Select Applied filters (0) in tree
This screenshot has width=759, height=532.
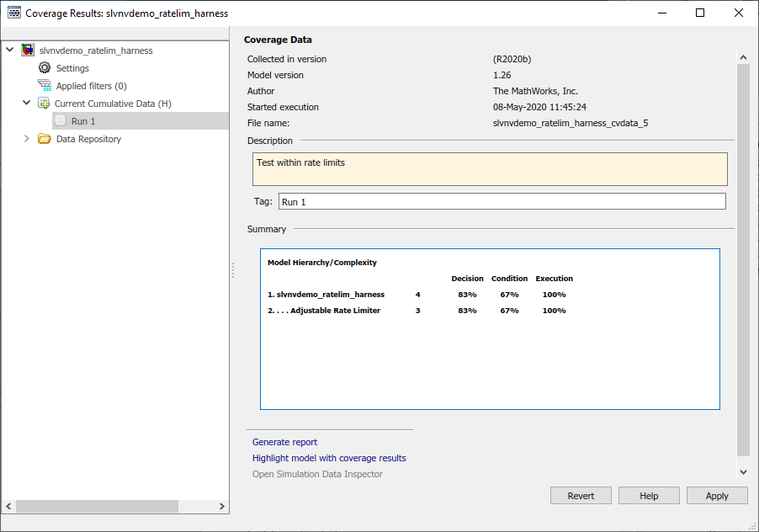click(91, 86)
